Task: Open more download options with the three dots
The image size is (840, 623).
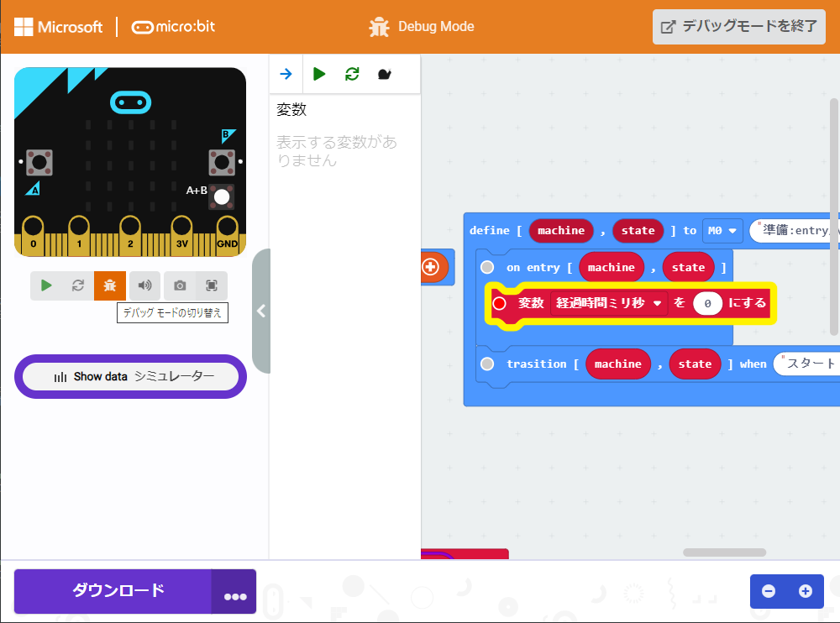Action: point(234,593)
